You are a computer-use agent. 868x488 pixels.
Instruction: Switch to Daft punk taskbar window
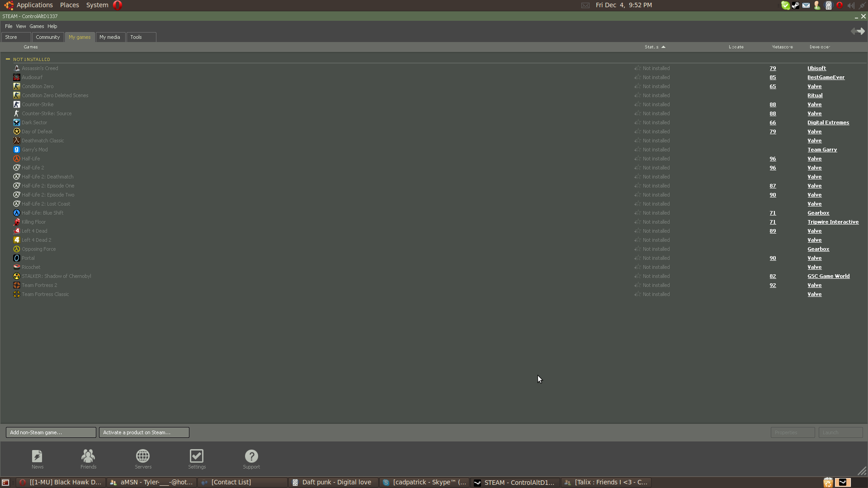pyautogui.click(x=333, y=483)
